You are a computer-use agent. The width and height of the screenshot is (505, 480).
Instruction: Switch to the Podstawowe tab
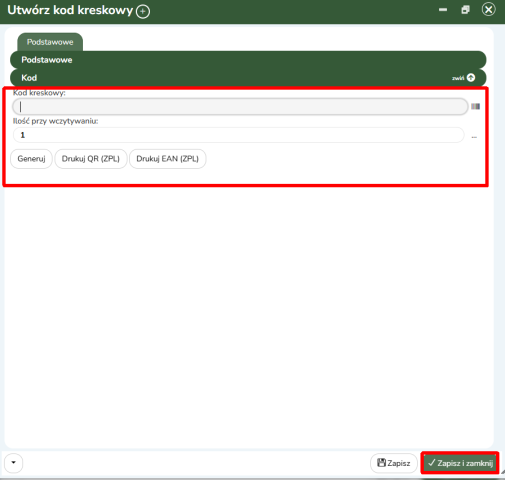[50, 42]
